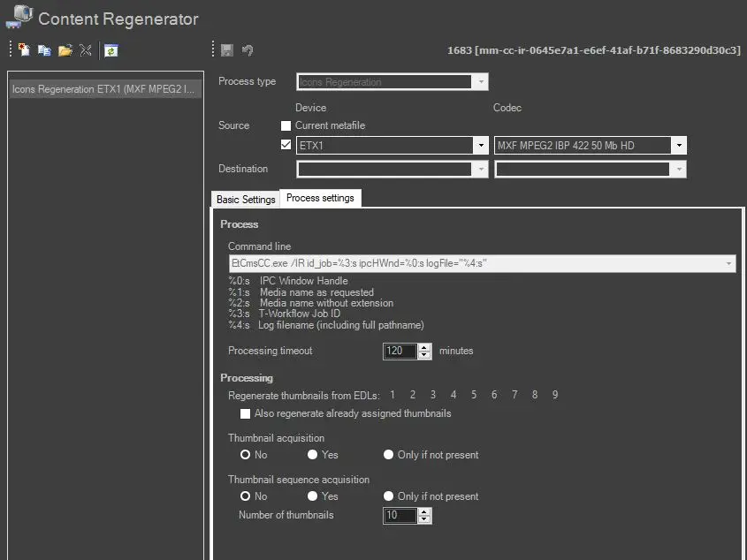This screenshot has width=747, height=560.
Task: Switch to the Basic Settings tab
Action: [x=246, y=200]
